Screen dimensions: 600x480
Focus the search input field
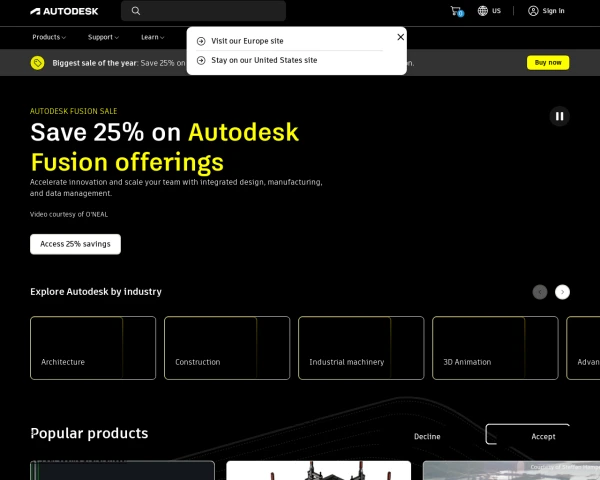coord(203,11)
